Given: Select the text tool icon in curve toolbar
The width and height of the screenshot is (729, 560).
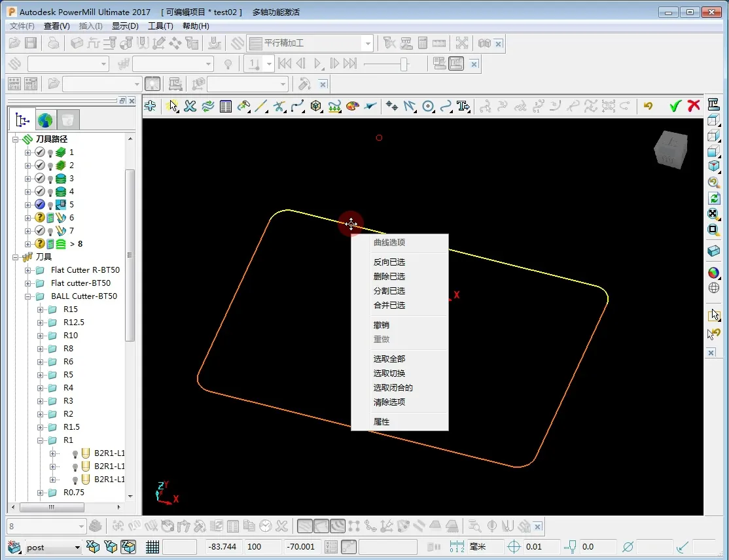Looking at the screenshot, I should (464, 106).
